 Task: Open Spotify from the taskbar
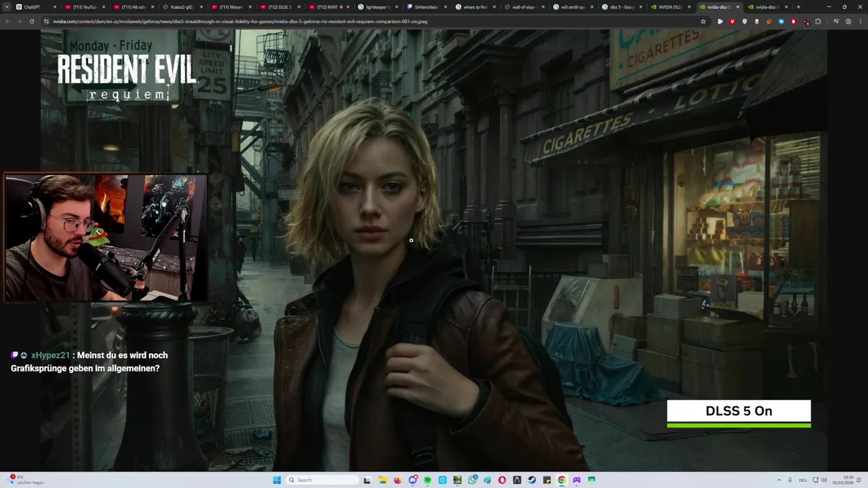pyautogui.click(x=428, y=480)
